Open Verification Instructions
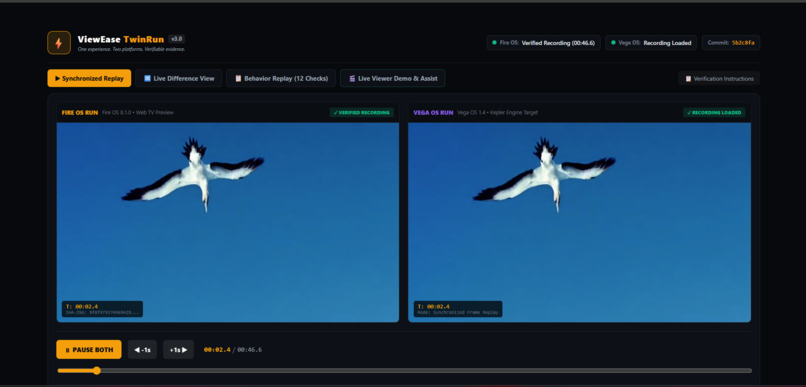 (719, 79)
